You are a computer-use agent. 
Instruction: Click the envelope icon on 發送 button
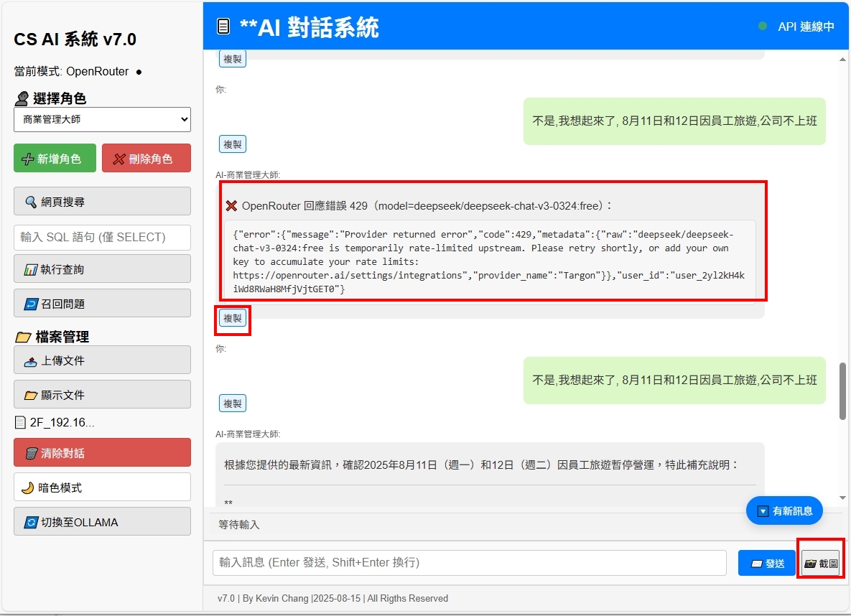757,564
